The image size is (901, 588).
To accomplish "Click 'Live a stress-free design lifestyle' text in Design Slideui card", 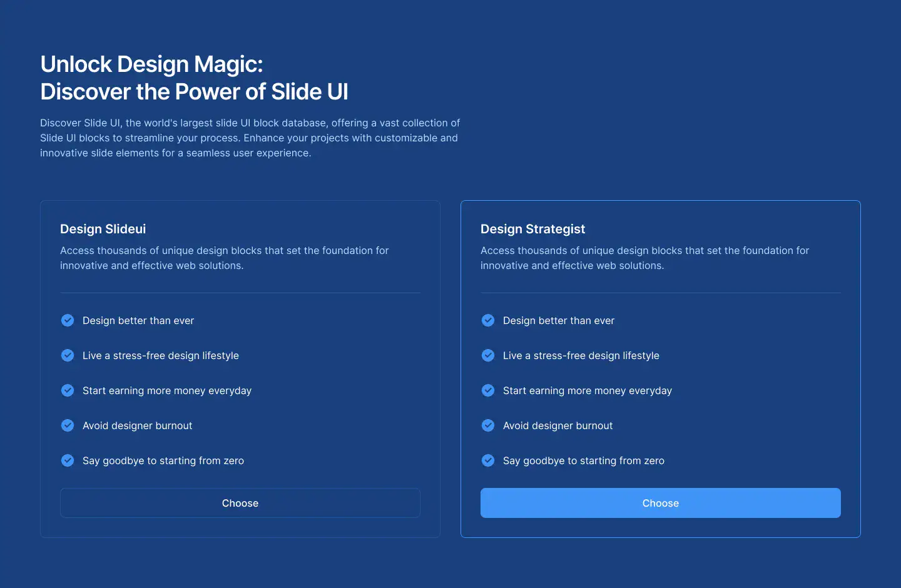I will [x=161, y=355].
